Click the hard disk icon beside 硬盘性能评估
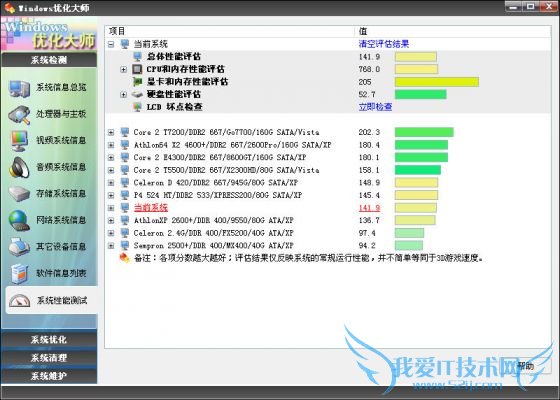The height and width of the screenshot is (400, 560). pyautogui.click(x=138, y=94)
